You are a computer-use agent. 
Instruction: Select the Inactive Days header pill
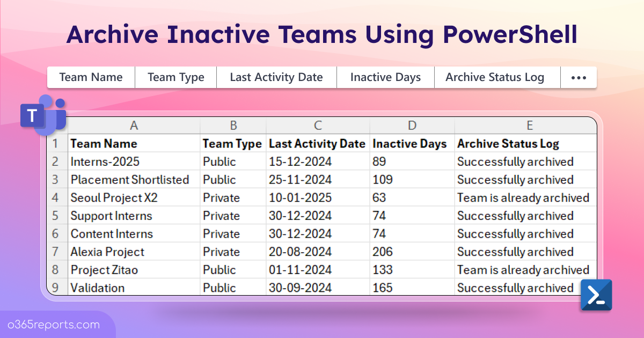385,77
